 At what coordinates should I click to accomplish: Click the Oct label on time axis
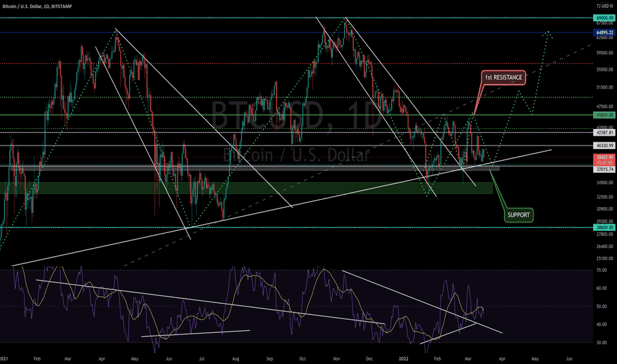pyautogui.click(x=303, y=359)
